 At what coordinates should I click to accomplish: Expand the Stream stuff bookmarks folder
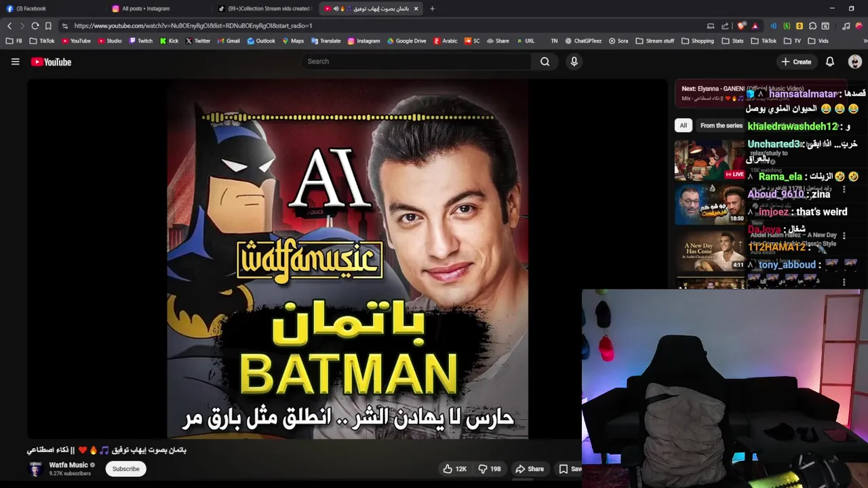coord(654,41)
